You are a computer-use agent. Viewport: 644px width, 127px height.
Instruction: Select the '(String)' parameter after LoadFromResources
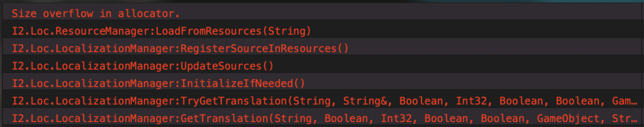(x=287, y=31)
